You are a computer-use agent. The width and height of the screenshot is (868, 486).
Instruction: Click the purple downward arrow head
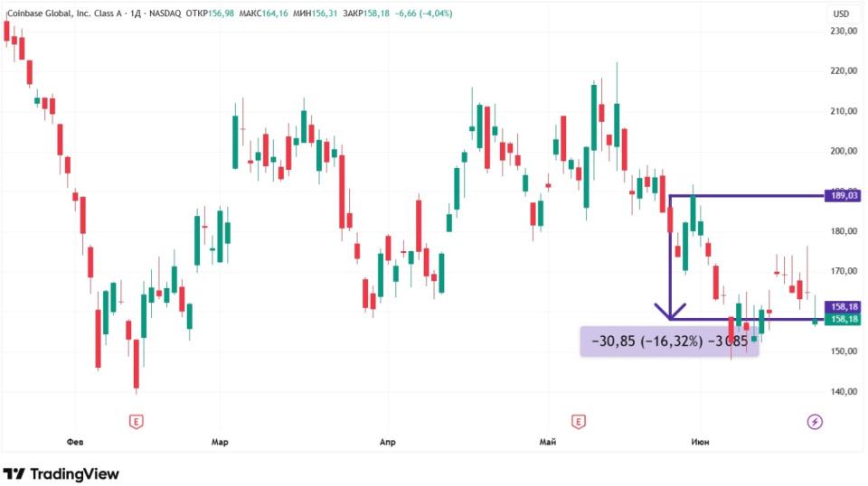pos(670,313)
